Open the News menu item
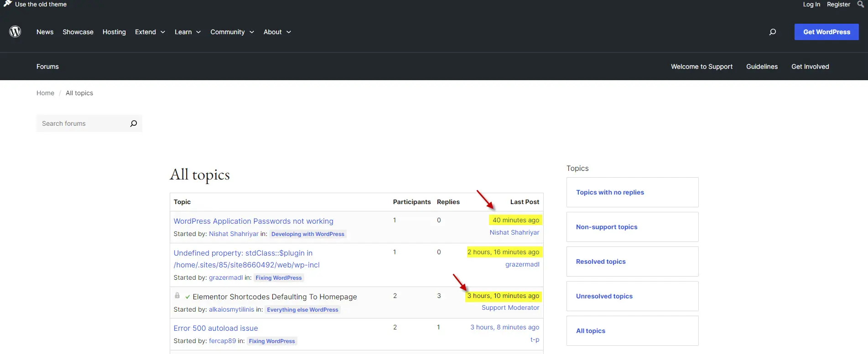This screenshot has height=354, width=868. (x=45, y=32)
